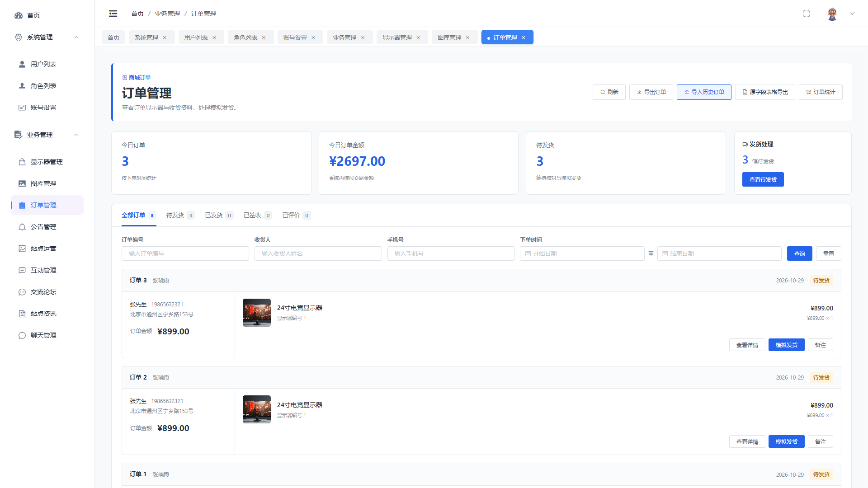
Task: Expand the dropdown arrow next to avatar
Action: pos(852,14)
